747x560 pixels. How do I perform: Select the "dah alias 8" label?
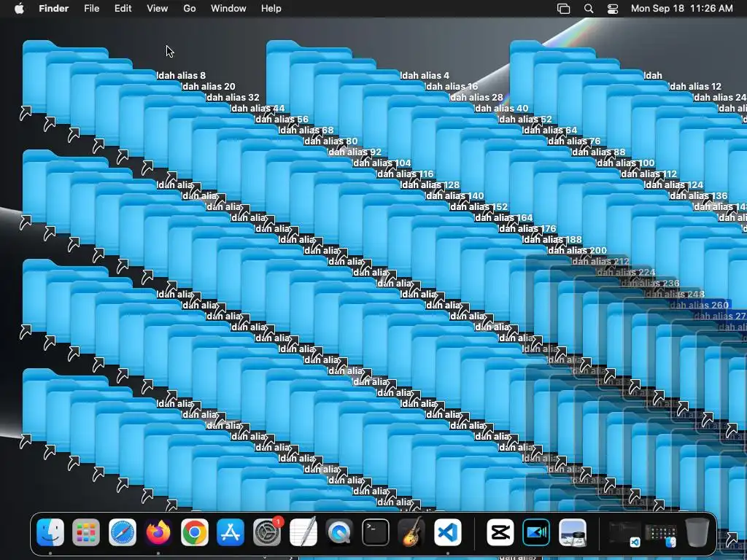click(x=182, y=75)
